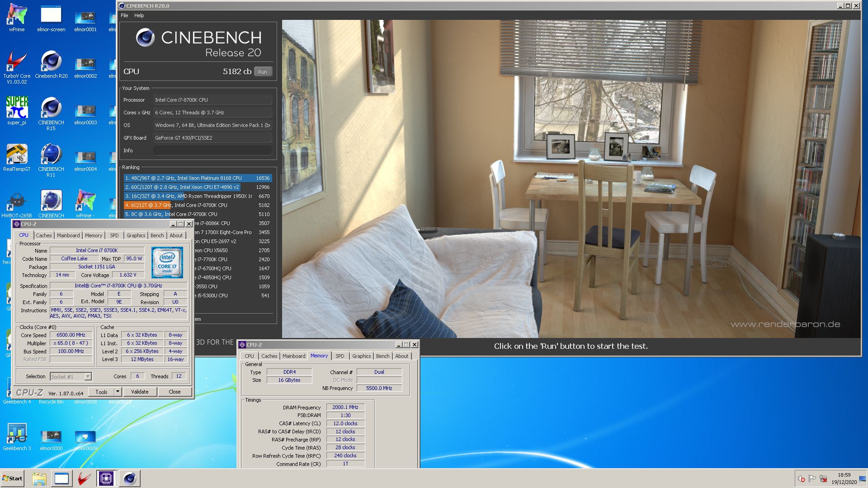Launch TurboV Core V1.03.02 shortcut
This screenshot has width=868, height=488.
pos(17,67)
